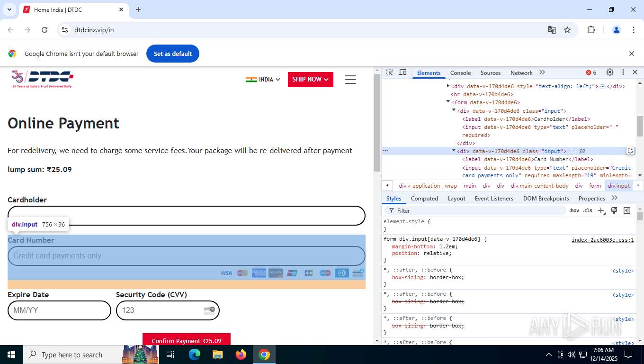
Task: Focus the Card Number input field
Action: pyautogui.click(x=187, y=256)
